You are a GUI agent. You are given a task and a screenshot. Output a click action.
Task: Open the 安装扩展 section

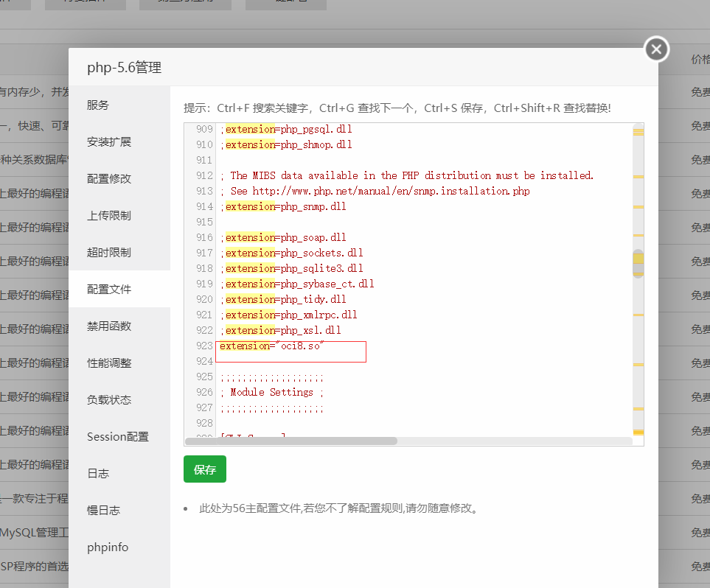[x=119, y=141]
